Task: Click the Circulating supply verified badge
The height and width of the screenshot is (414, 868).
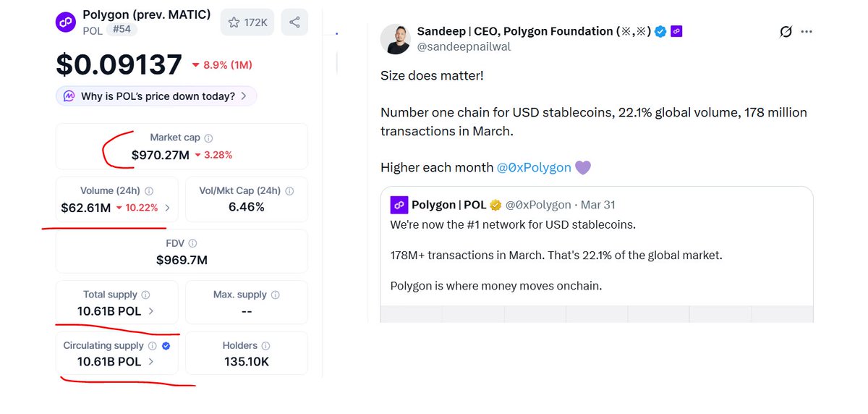Action: (166, 346)
